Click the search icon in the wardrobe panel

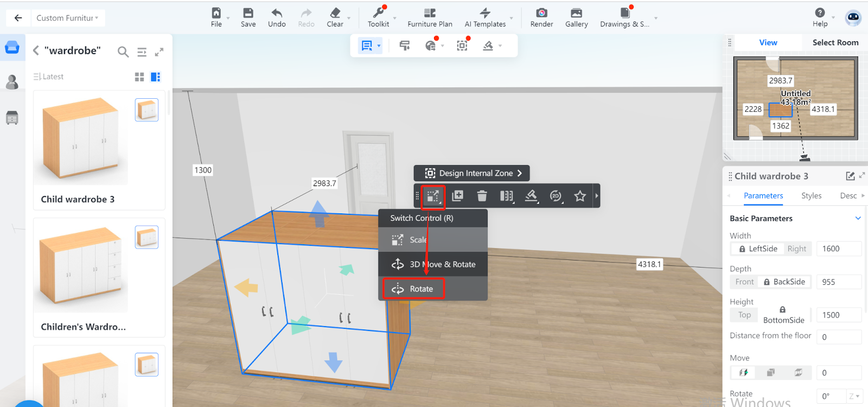[x=123, y=52]
